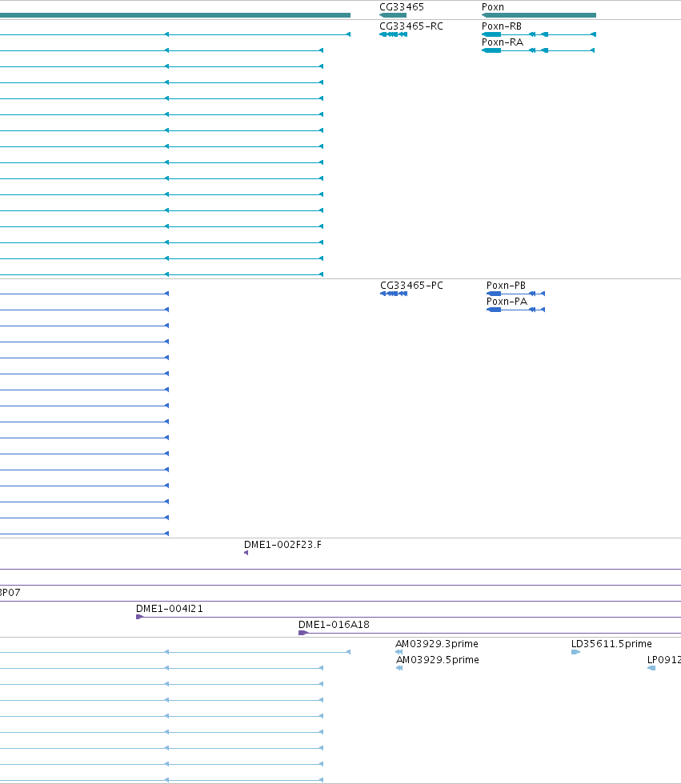Screen dimensions: 681x784
Task: Click the AM03929.5prime EST label
Action: [x=438, y=659]
